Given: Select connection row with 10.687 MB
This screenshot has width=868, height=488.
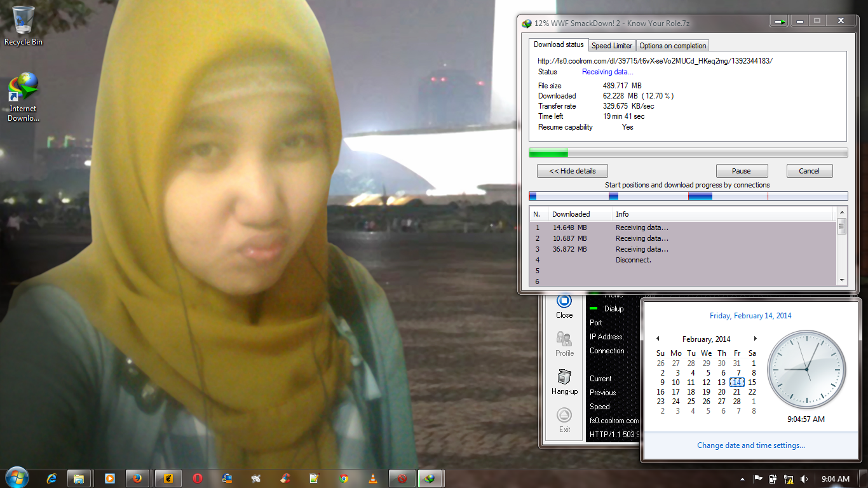Looking at the screenshot, I should pos(683,238).
